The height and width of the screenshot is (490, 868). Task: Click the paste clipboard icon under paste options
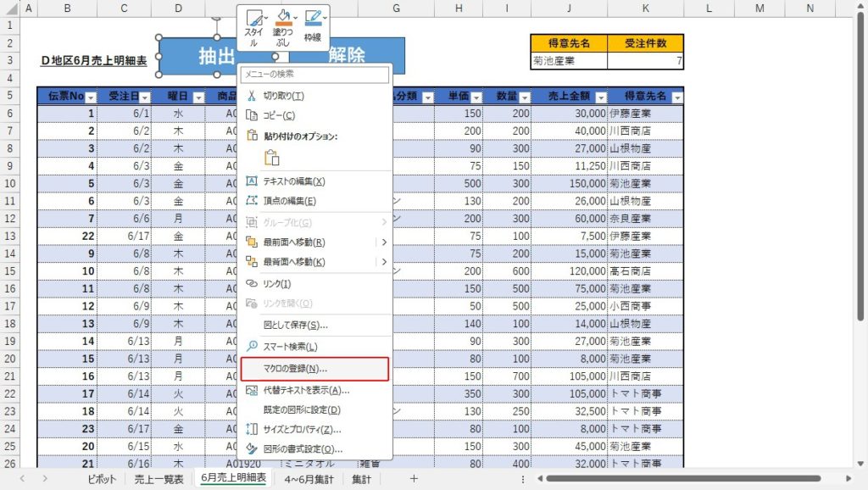click(x=272, y=157)
